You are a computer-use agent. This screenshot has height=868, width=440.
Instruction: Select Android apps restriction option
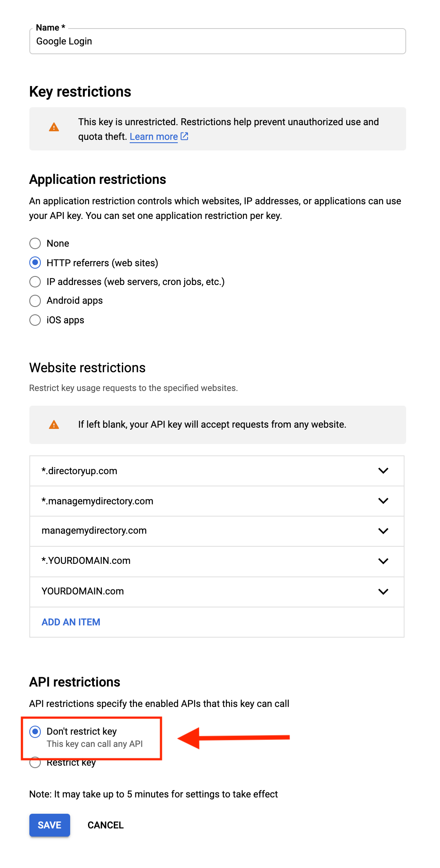35,301
